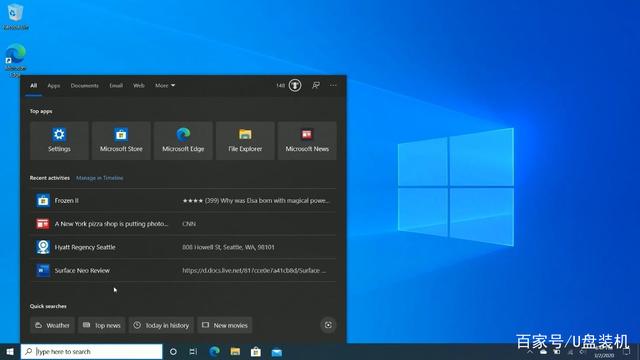Viewport: 640px width, 360px height.
Task: Switch to the Apps search tab
Action: tap(54, 86)
